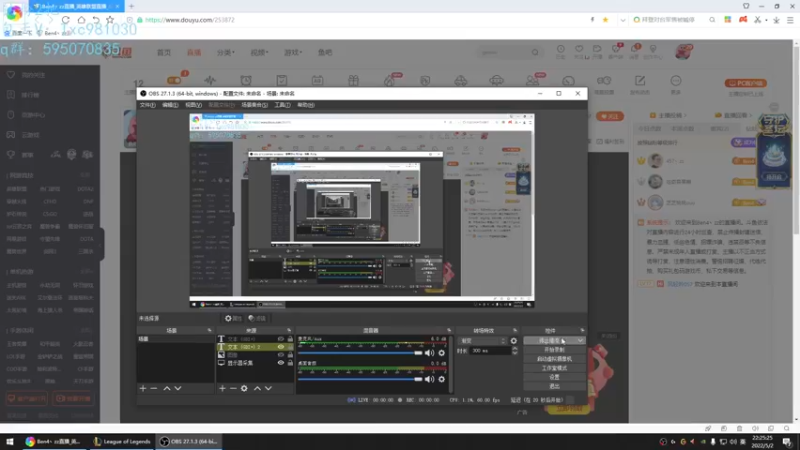Open OBS 设置 settings button

554,377
